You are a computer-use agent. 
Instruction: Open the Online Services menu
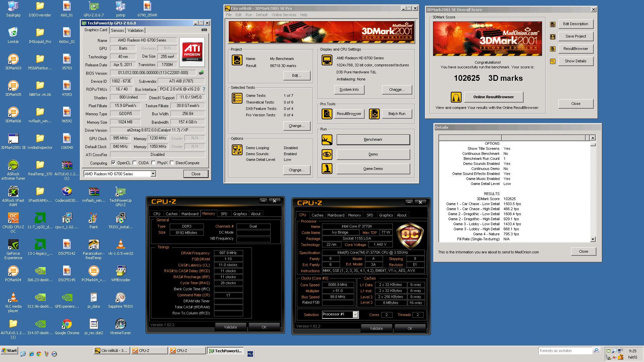click(x=284, y=15)
